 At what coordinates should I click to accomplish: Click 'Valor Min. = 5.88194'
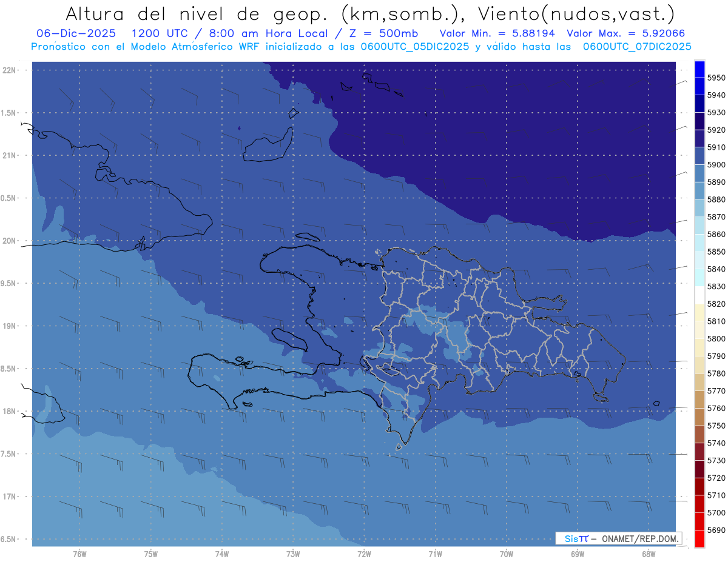pyautogui.click(x=497, y=33)
